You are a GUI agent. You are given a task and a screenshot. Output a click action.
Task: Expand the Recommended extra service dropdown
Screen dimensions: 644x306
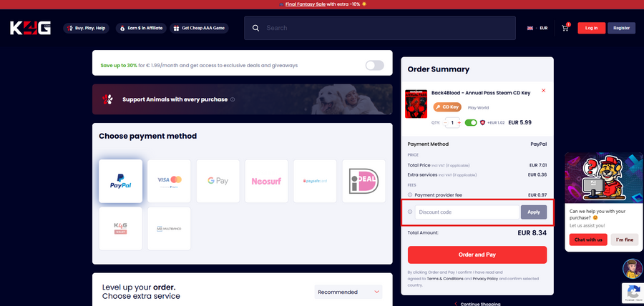coord(348,292)
